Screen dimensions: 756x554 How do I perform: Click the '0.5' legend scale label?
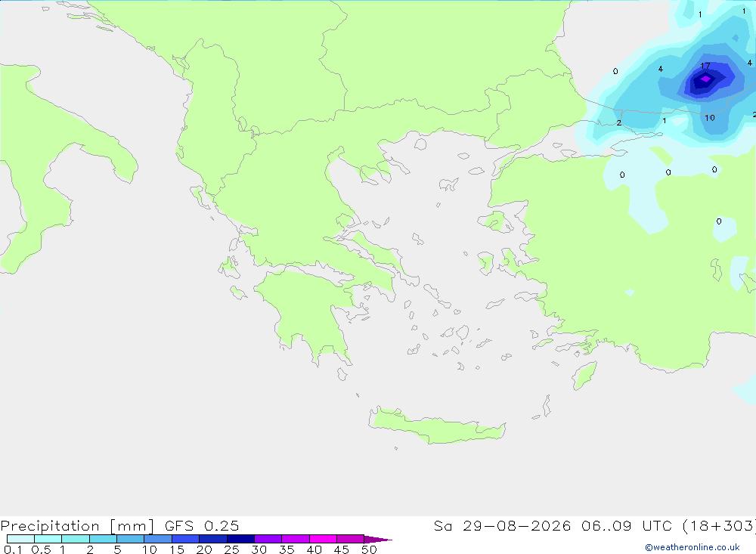41,549
